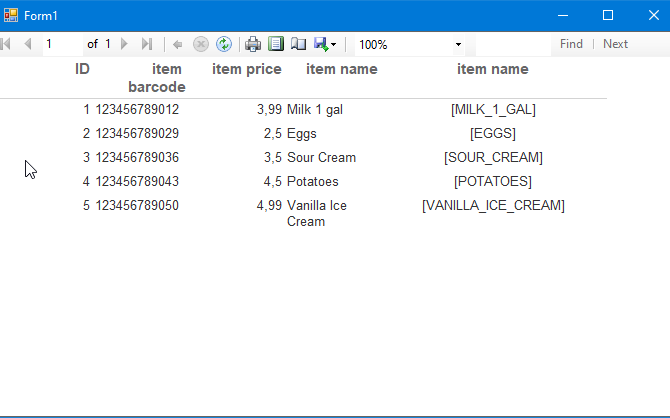Click the Eggs item name cell

coord(302,133)
